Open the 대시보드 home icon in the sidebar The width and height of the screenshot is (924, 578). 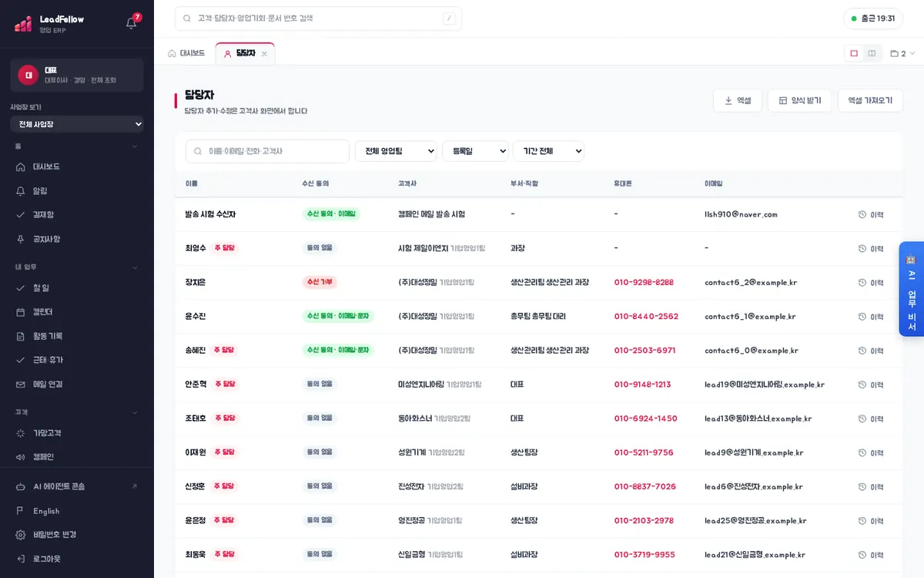[21, 166]
